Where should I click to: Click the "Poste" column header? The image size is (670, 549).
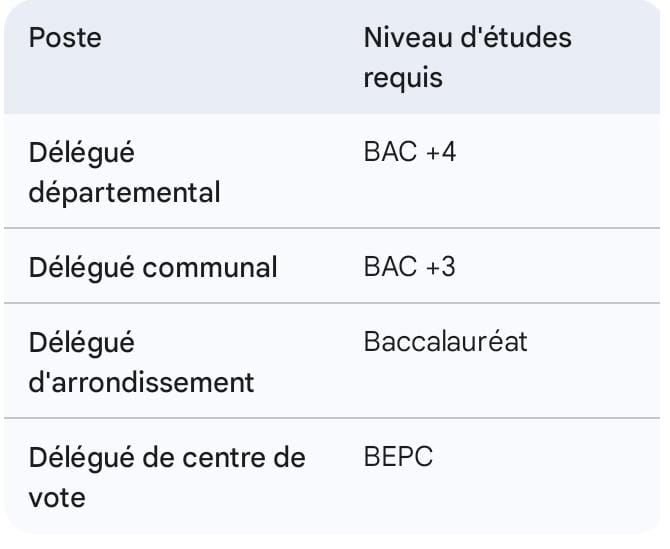(65, 38)
